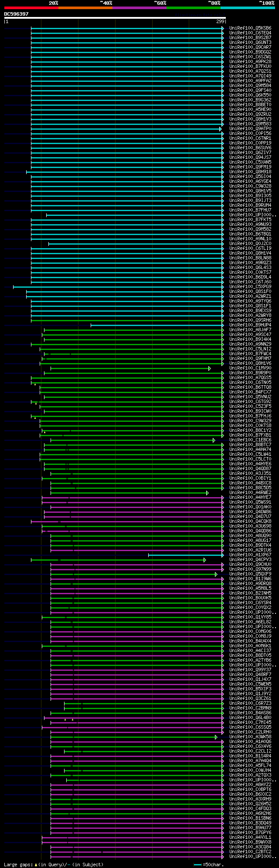
Task: Select hit label UniRef100_A7QI49
Action: tap(250, 76)
